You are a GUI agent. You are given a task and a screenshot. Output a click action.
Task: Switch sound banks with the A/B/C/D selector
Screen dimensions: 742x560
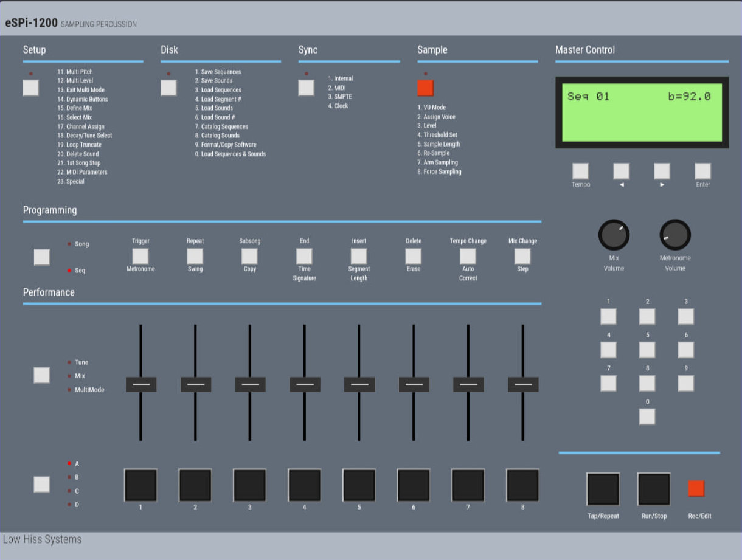42,484
